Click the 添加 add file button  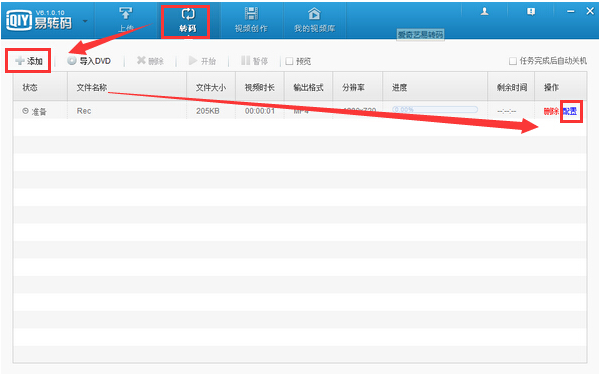tap(29, 61)
